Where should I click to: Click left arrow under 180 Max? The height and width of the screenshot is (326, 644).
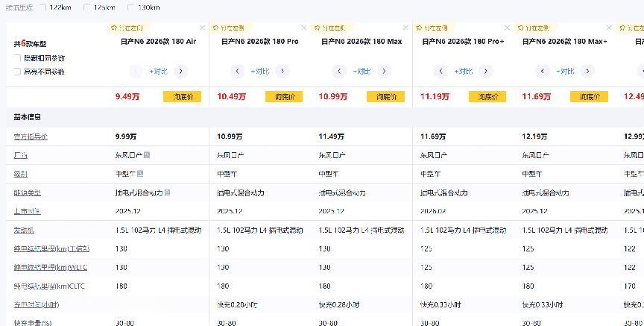339,71
